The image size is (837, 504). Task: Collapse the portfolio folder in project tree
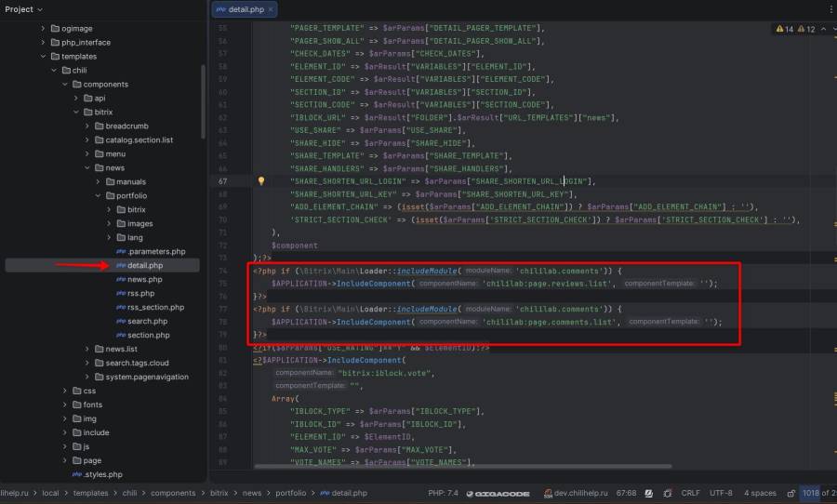tap(98, 196)
